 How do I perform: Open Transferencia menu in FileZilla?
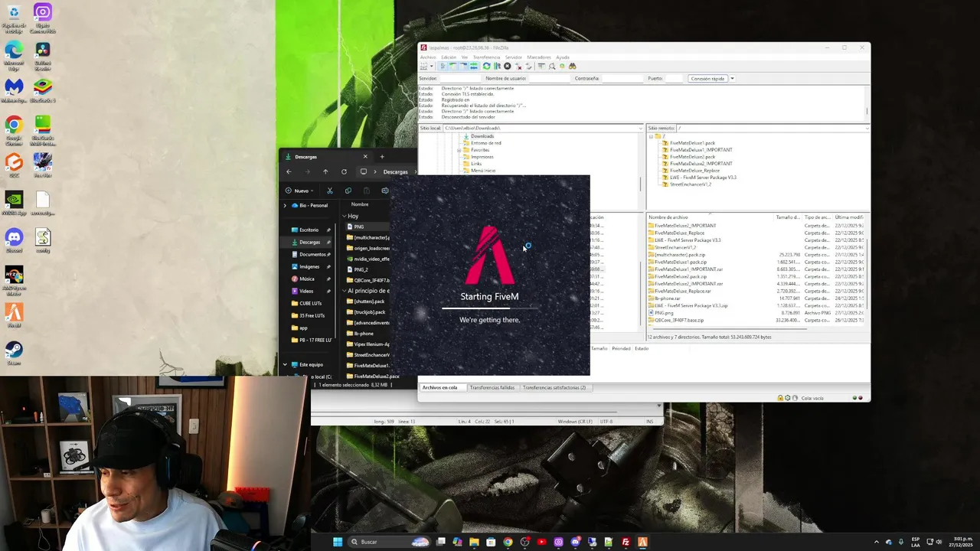point(486,57)
